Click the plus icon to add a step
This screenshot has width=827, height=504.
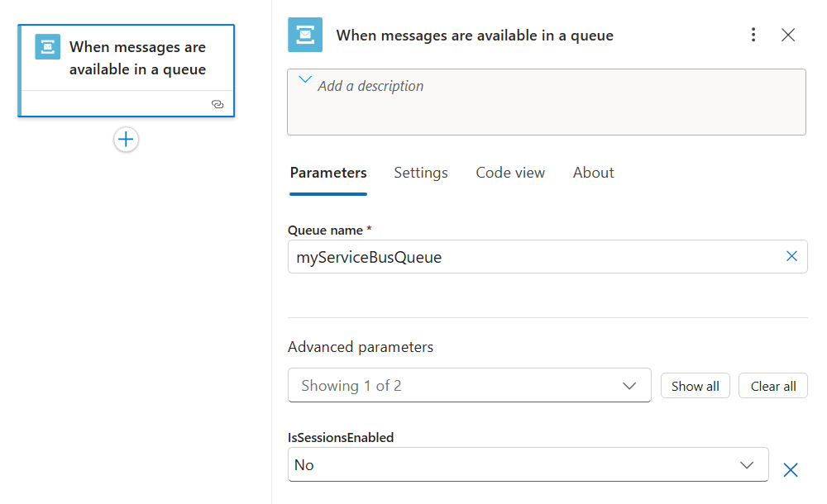tap(126, 139)
